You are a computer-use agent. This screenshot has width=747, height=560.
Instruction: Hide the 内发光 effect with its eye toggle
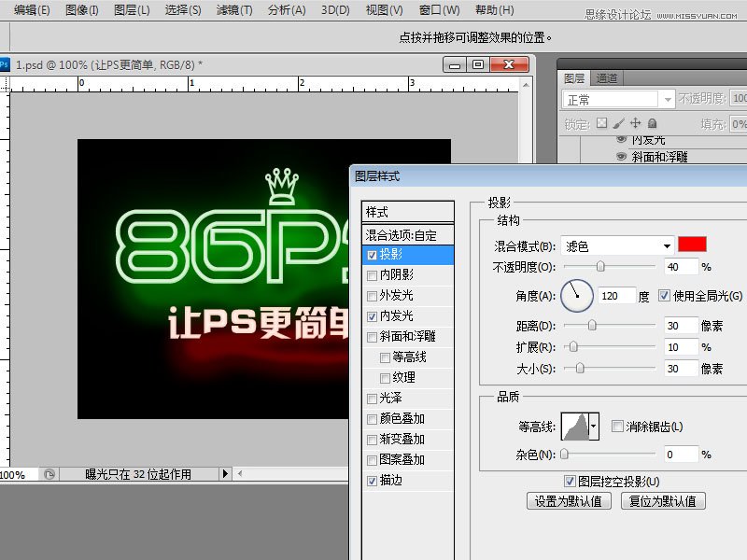[x=621, y=139]
